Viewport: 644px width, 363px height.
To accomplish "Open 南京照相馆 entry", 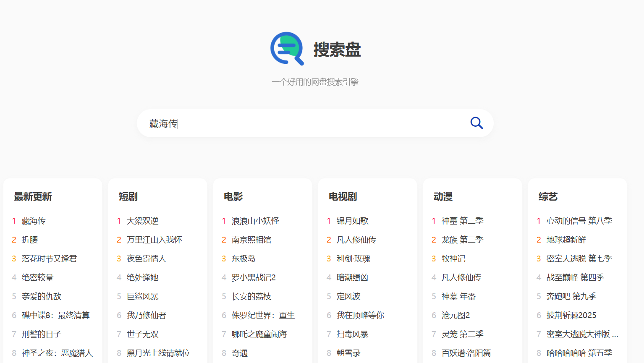I will click(251, 240).
